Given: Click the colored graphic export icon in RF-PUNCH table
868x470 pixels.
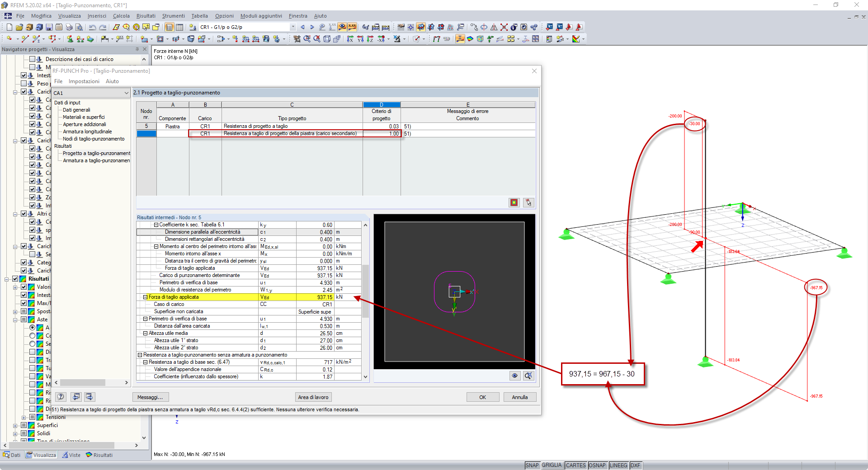Looking at the screenshot, I should 514,202.
